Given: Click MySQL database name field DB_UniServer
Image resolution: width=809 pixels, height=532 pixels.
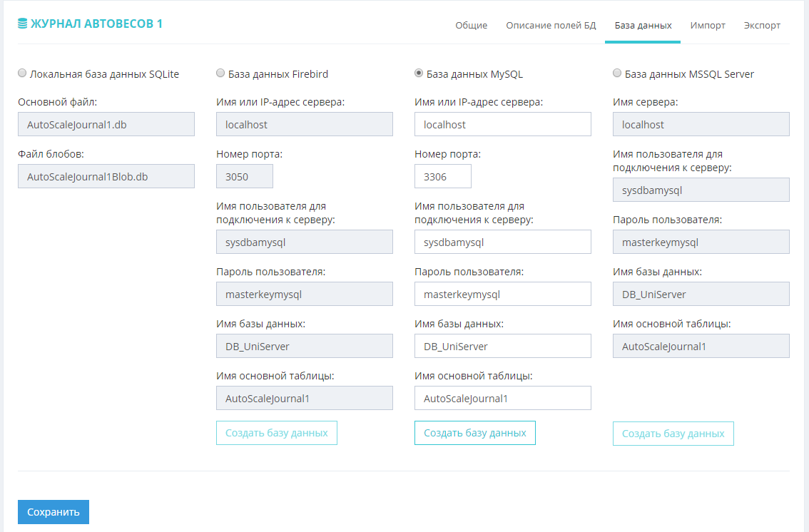Looking at the screenshot, I should [x=502, y=346].
